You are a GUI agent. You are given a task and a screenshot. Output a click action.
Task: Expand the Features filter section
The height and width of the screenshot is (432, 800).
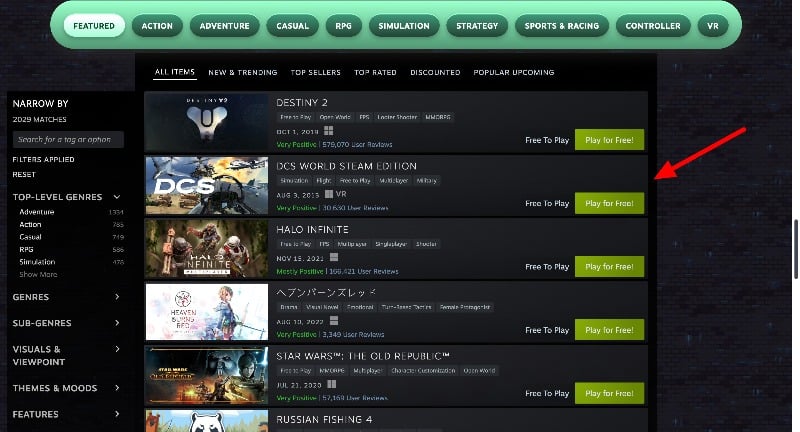point(67,414)
